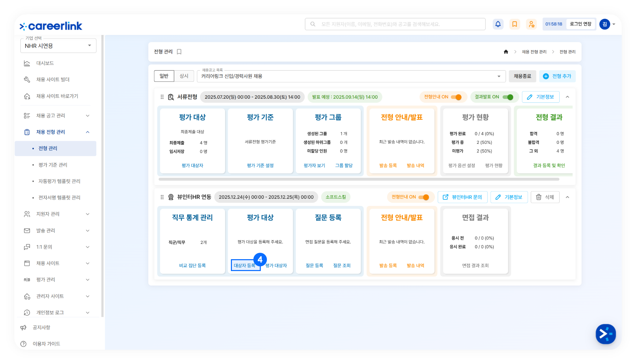This screenshot has height=364, width=636.
Task: Bookmark the 전형 관리 page title
Action: click(179, 52)
